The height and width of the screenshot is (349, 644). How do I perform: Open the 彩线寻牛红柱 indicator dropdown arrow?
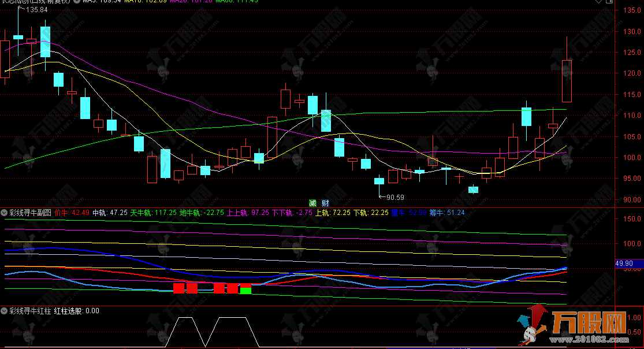5,311
